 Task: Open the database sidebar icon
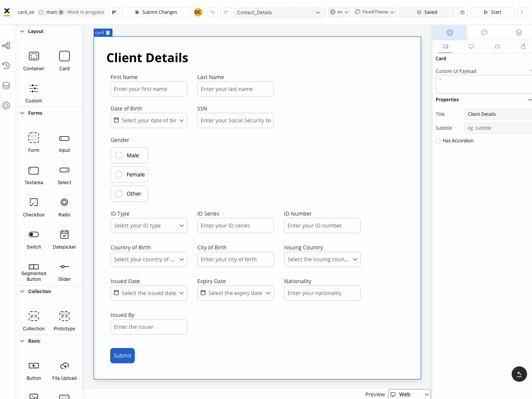[x=6, y=86]
